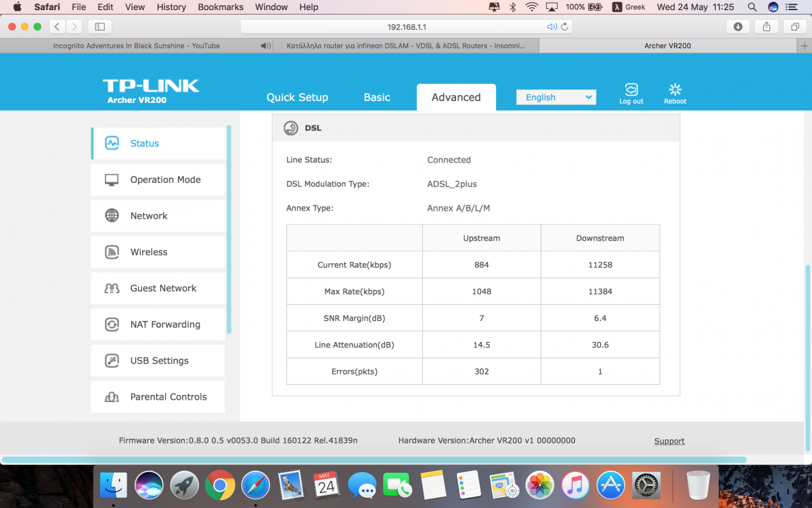Image resolution: width=812 pixels, height=508 pixels.
Task: Click the page's right vertical scrollbar
Action: click(x=807, y=358)
